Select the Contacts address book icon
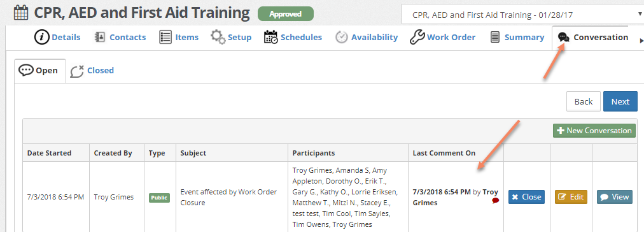The height and width of the screenshot is (232, 644). 99,38
